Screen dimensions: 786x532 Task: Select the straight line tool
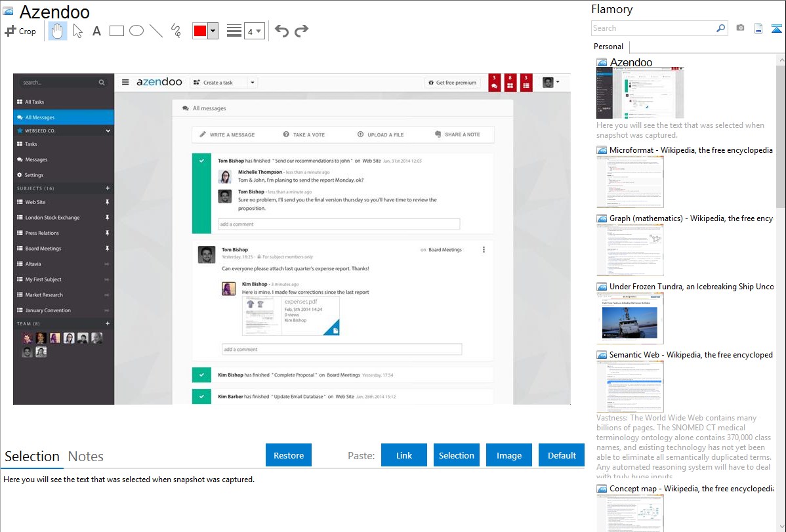(156, 31)
